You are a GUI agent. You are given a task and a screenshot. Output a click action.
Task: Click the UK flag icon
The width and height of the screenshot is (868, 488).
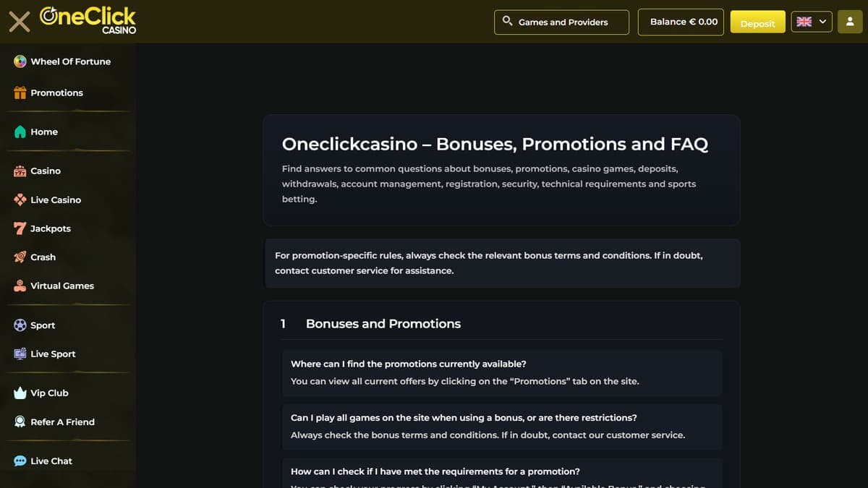[x=804, y=22]
